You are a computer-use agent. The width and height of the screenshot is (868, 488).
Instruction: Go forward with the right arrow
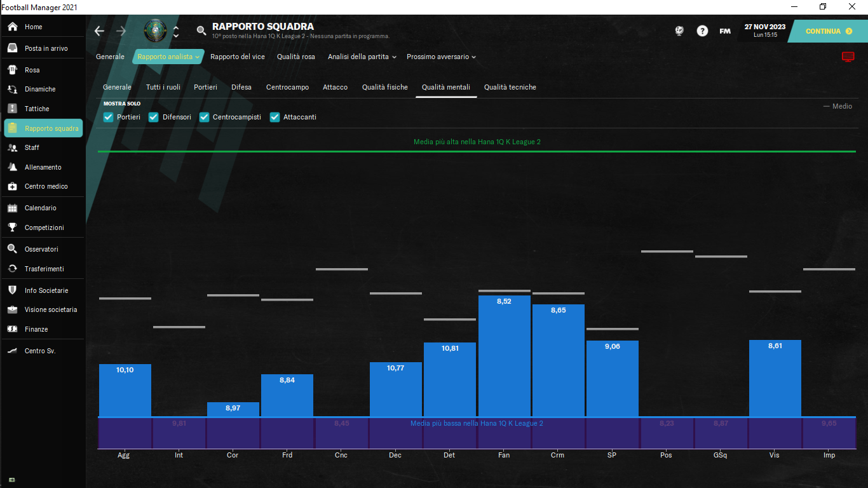click(x=121, y=31)
